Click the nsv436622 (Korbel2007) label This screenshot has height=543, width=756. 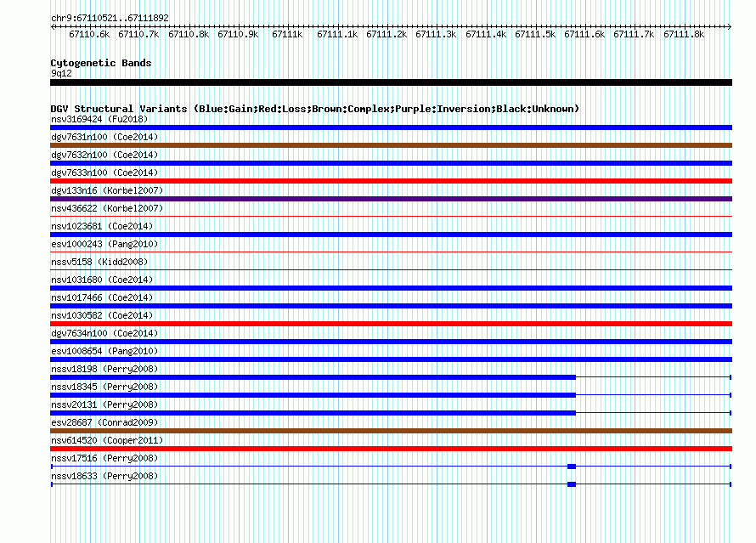[x=107, y=208]
